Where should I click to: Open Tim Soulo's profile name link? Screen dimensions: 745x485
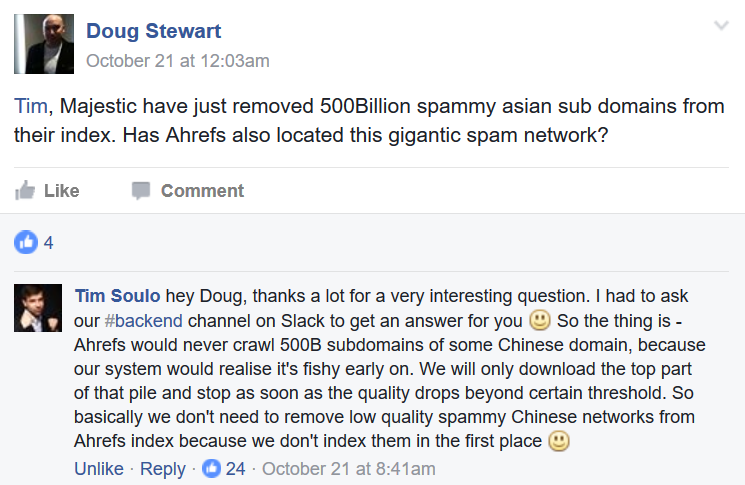118,295
